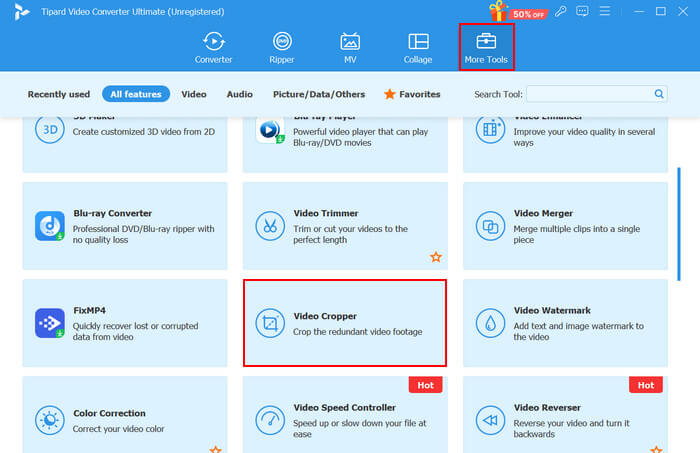Click the Video Watermark droplet icon
Image resolution: width=700 pixels, height=453 pixels.
coord(490,323)
